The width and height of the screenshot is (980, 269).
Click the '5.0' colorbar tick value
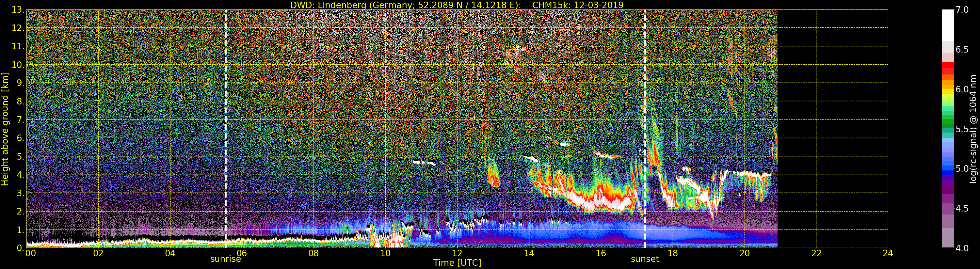click(x=962, y=168)
